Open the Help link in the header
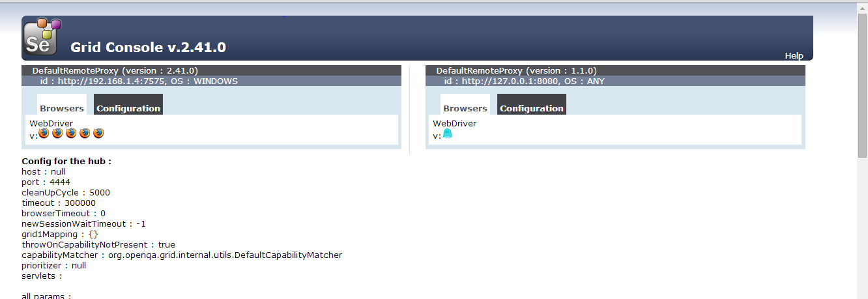 tap(794, 56)
